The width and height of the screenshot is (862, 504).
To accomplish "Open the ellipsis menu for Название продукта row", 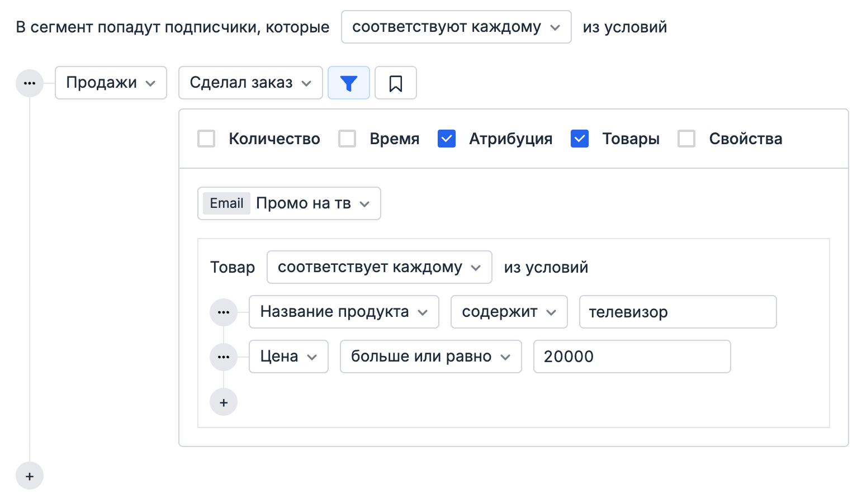I will (x=224, y=312).
